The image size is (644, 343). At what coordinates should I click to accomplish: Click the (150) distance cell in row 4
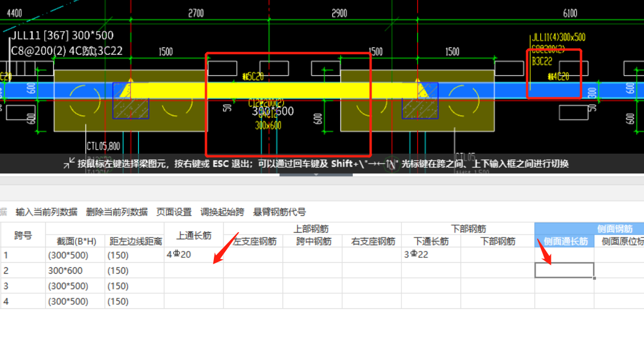[134, 301]
